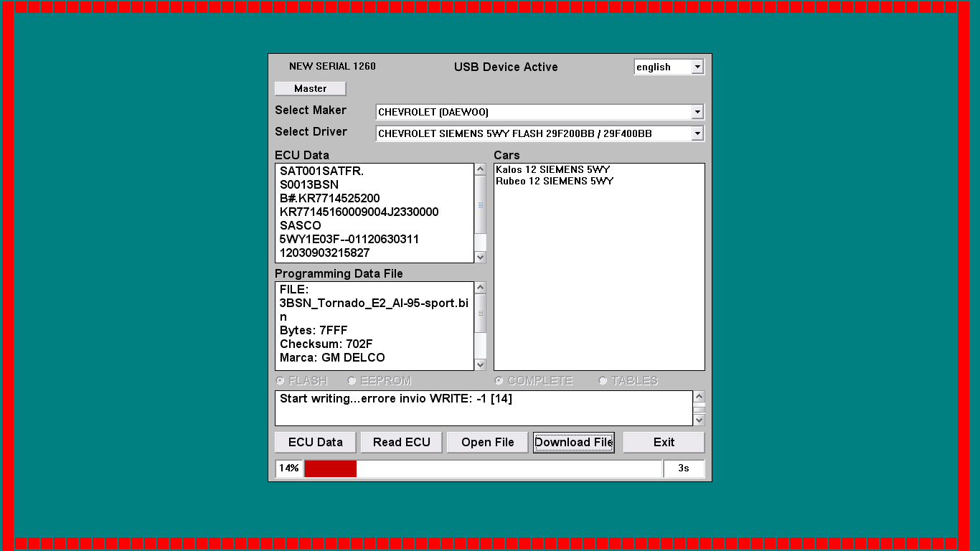980x551 pixels.
Task: Click the Open File button
Action: 488,442
